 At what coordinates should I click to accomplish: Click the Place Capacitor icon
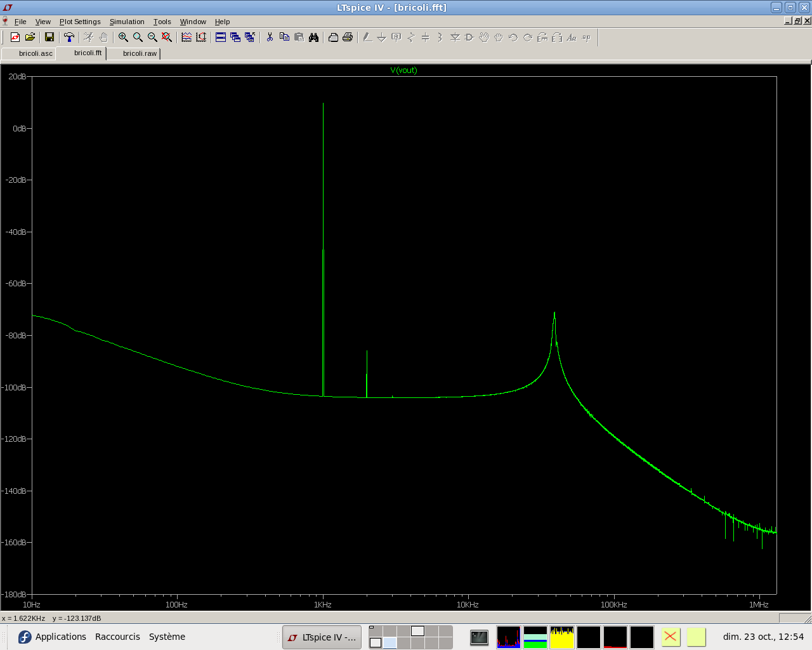(x=426, y=37)
